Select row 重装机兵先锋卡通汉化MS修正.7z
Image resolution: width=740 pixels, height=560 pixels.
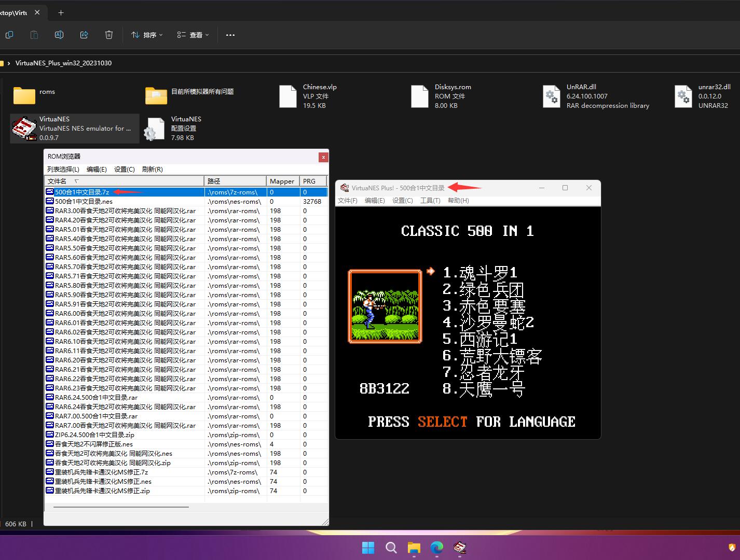pos(186,472)
